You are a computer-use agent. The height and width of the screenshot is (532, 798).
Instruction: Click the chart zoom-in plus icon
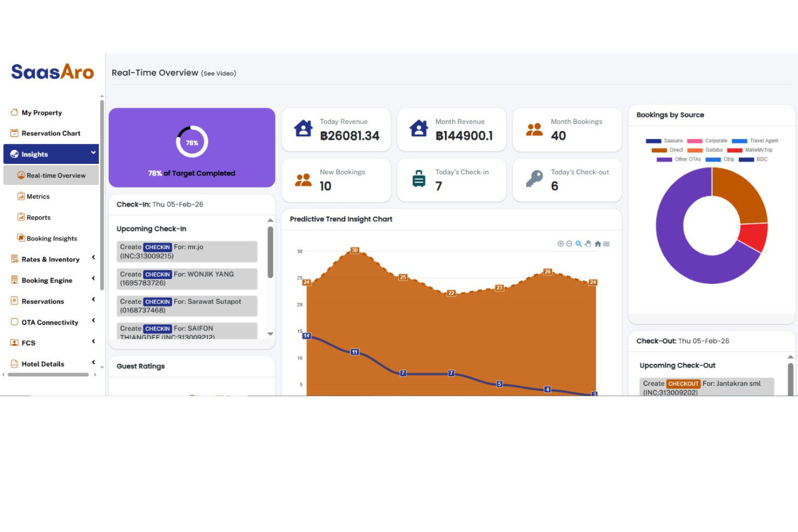(x=561, y=244)
